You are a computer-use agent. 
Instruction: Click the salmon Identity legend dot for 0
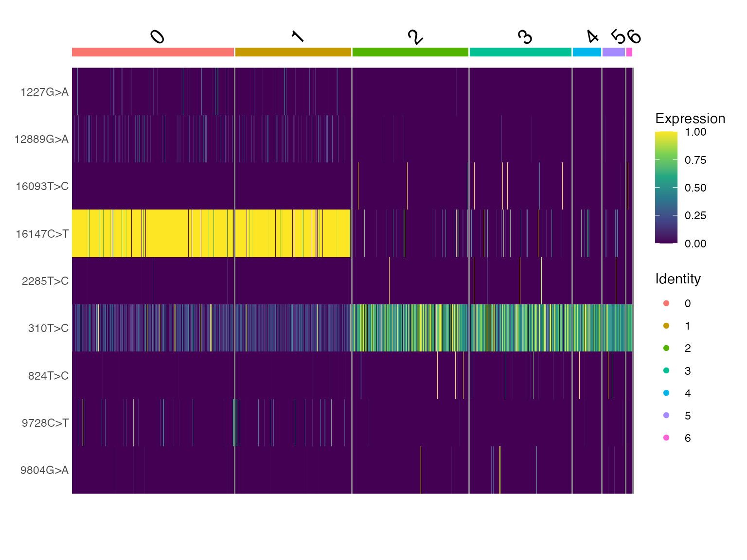[666, 303]
